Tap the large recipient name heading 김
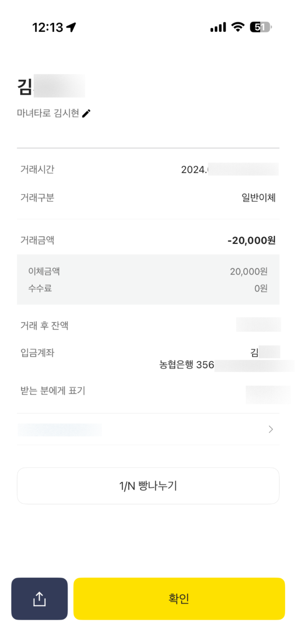This screenshot has height=644, width=296. (x=25, y=87)
